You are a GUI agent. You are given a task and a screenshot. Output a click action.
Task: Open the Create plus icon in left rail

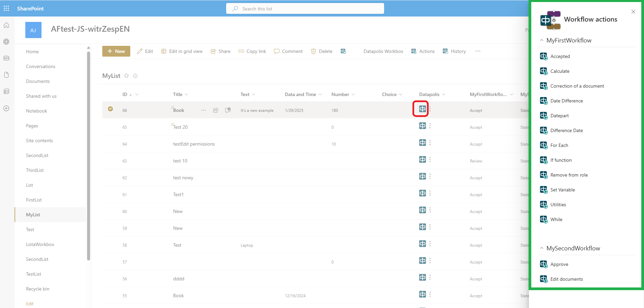6,108
